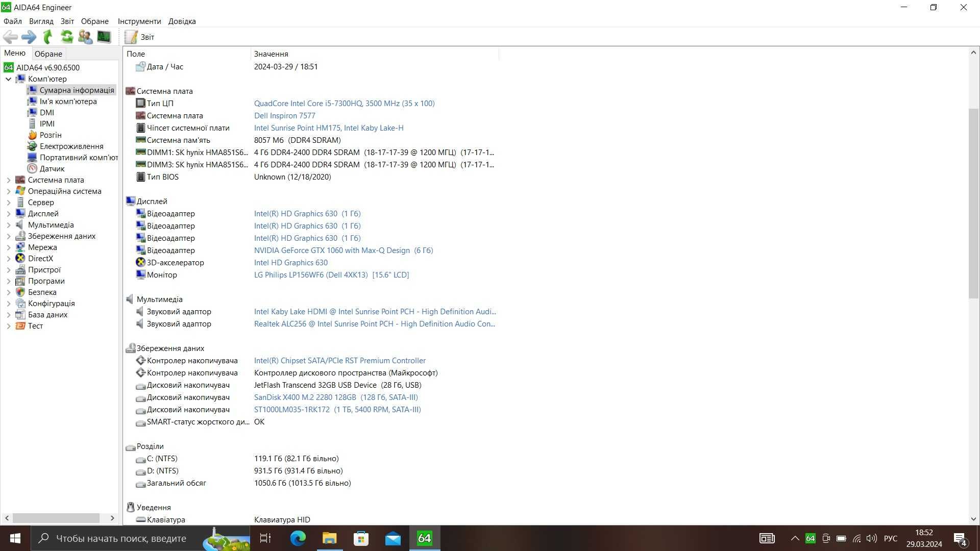Screen dimensions: 980x551
Task: Select the DMI tree item
Action: 46,113
